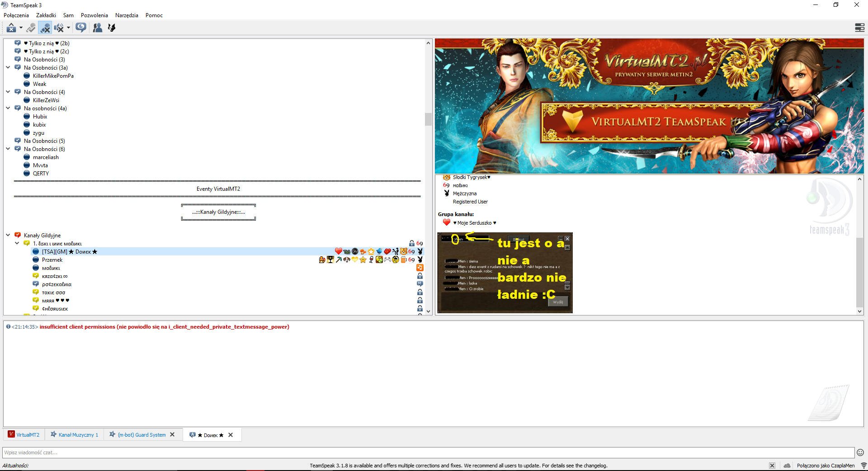Click the black wolf plugin toolbar icon

click(112, 28)
